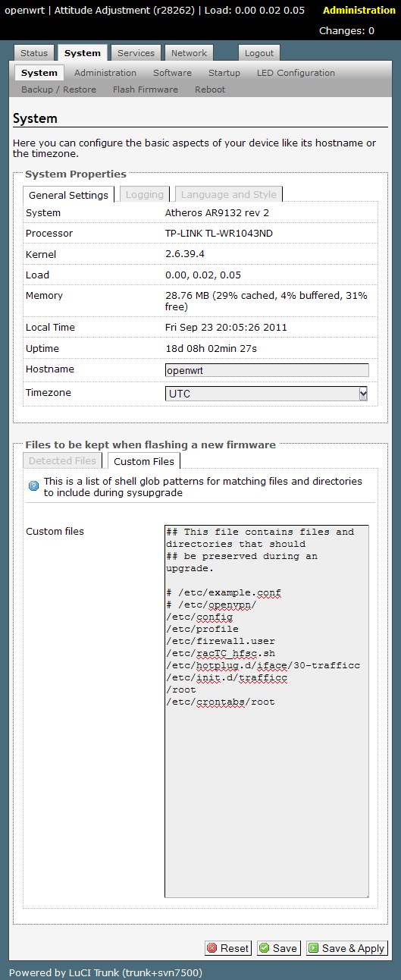The image size is (401, 980).
Task: Click the Local Time value
Action: [226, 328]
